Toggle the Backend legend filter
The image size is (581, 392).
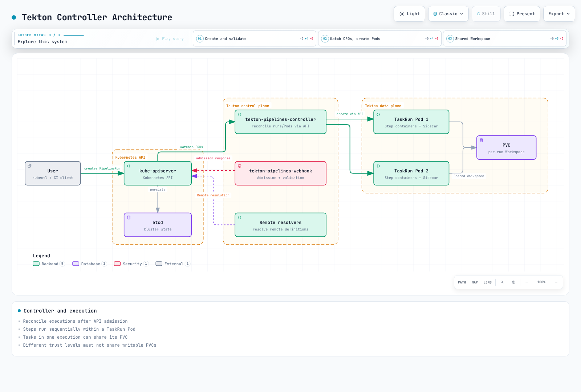tap(49, 264)
